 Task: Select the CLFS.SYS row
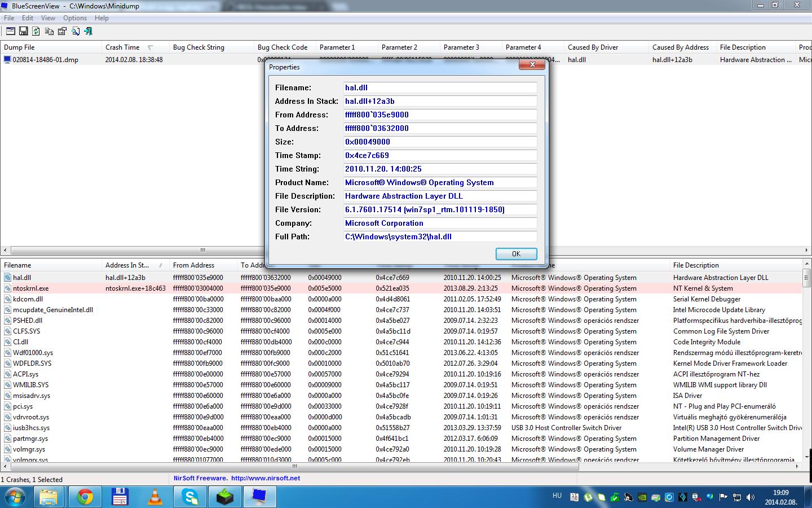pyautogui.click(x=401, y=331)
